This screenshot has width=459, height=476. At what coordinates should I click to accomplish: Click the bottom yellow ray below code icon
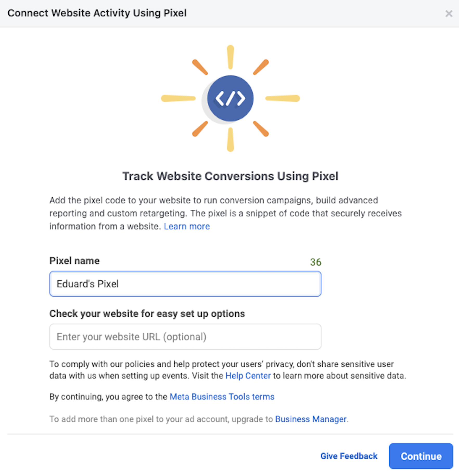click(230, 140)
